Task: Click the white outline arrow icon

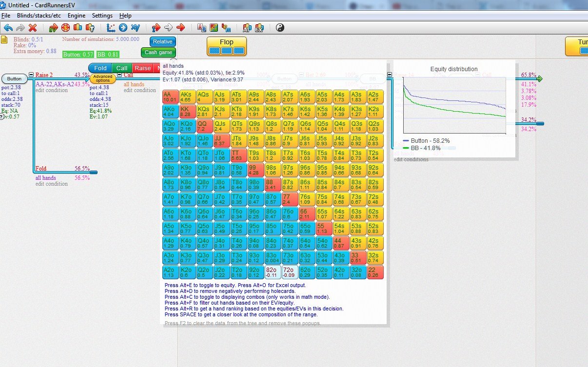Action: tap(168, 27)
